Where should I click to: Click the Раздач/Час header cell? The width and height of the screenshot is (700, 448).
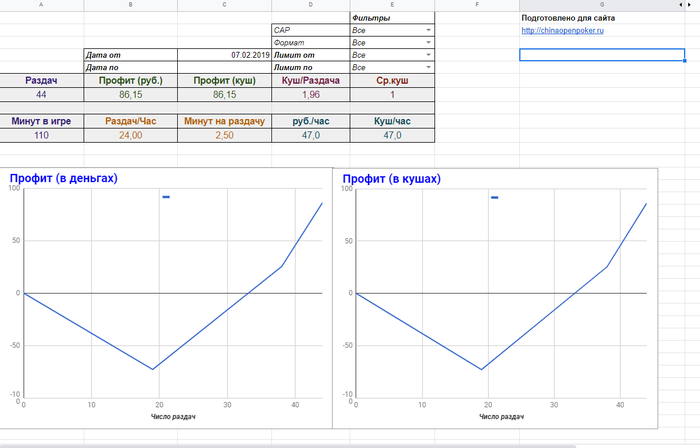coord(130,121)
